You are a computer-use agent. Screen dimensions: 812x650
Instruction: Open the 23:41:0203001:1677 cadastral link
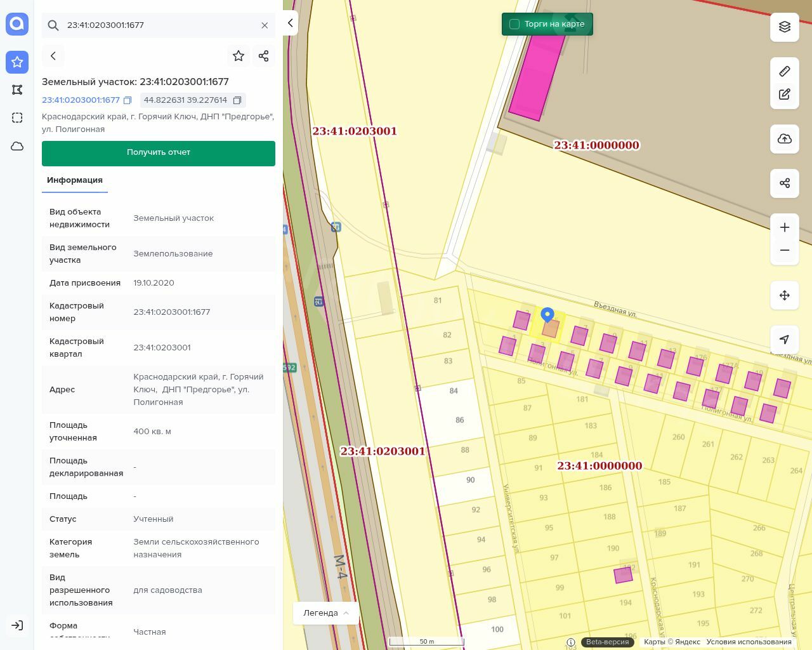point(81,100)
